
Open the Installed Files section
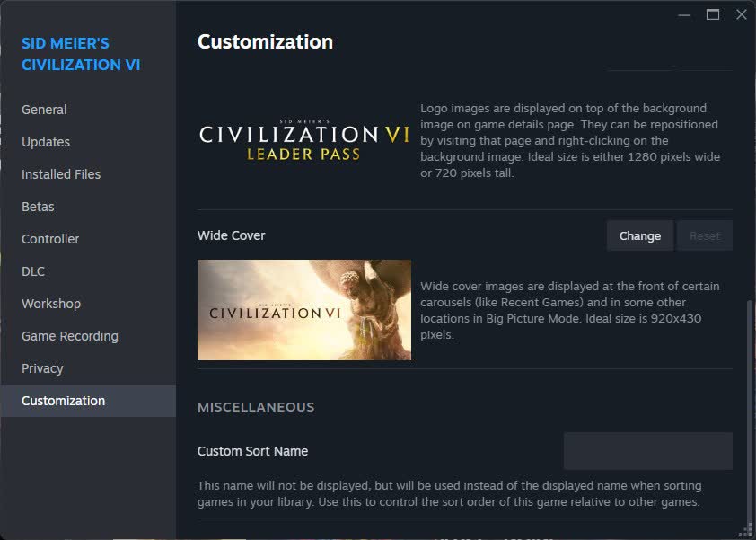pos(60,173)
